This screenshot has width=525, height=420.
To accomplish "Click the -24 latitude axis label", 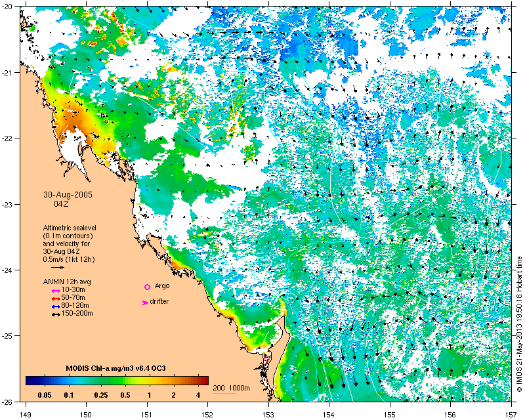I will coord(7,270).
